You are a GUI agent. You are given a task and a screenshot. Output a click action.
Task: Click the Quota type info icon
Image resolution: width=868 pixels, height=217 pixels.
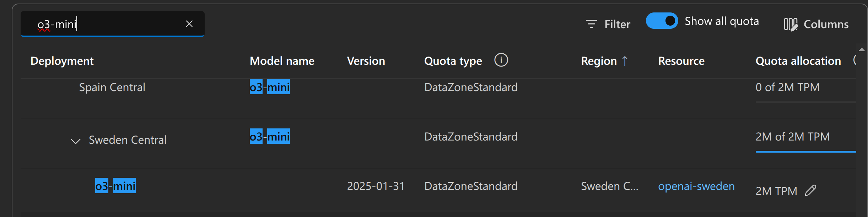(x=501, y=60)
